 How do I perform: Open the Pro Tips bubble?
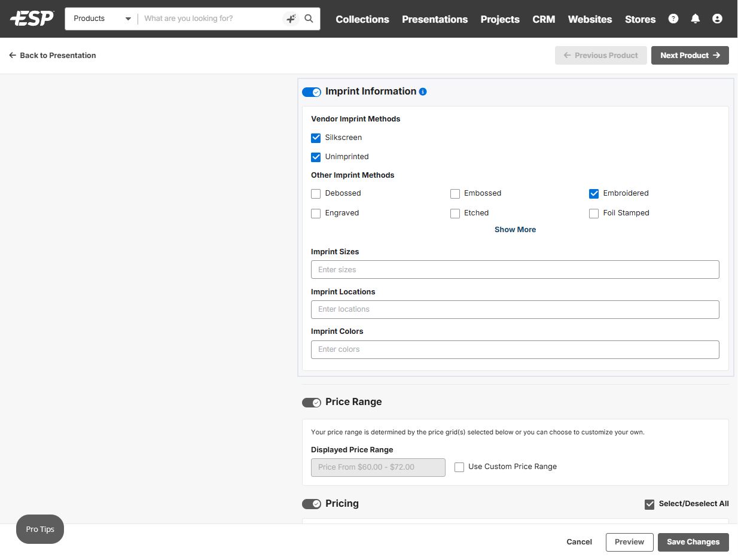pos(40,529)
